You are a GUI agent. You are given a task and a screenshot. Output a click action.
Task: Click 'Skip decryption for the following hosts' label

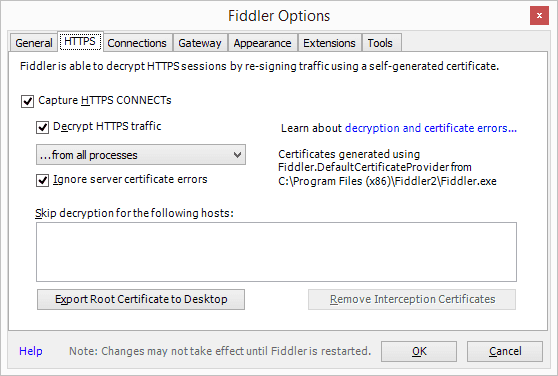click(134, 213)
